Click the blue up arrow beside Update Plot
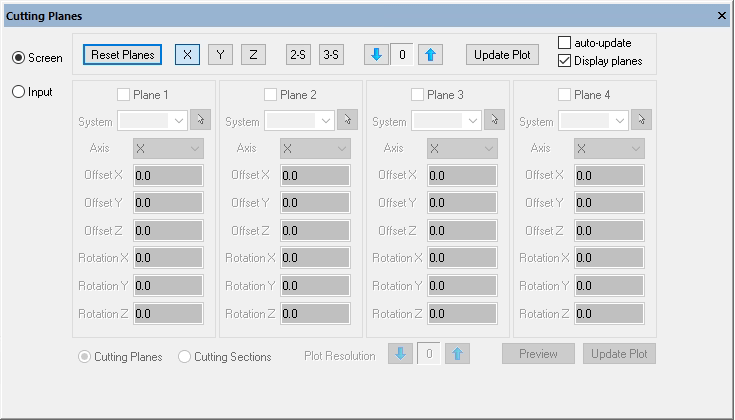Viewport: 735px width, 420px height. 430,55
